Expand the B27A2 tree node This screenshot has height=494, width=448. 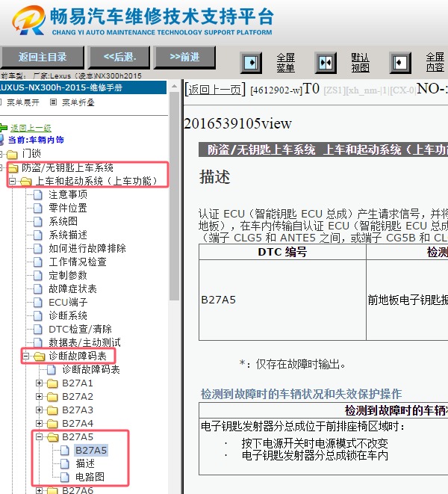[39, 397]
